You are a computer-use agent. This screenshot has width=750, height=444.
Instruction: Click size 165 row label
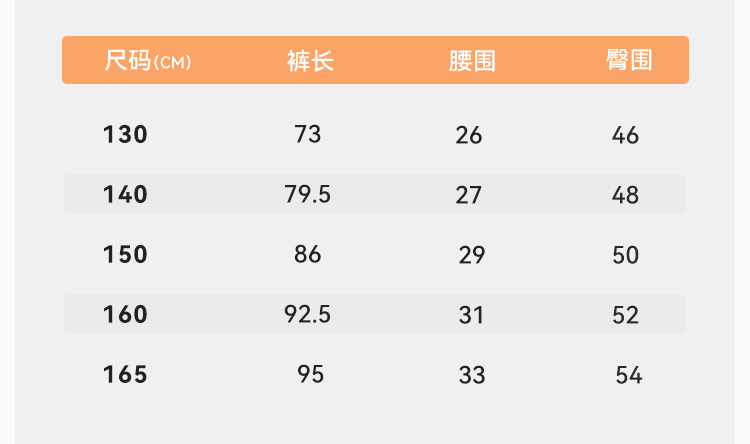pyautogui.click(x=125, y=375)
